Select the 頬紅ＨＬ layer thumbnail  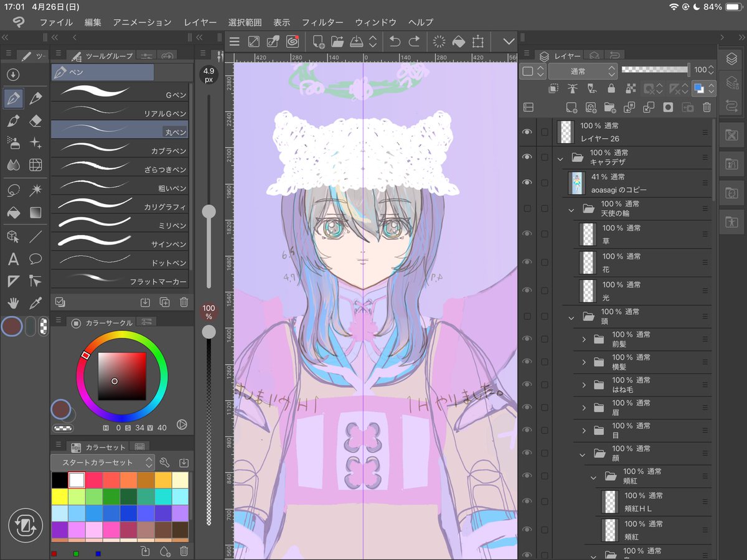(x=610, y=502)
